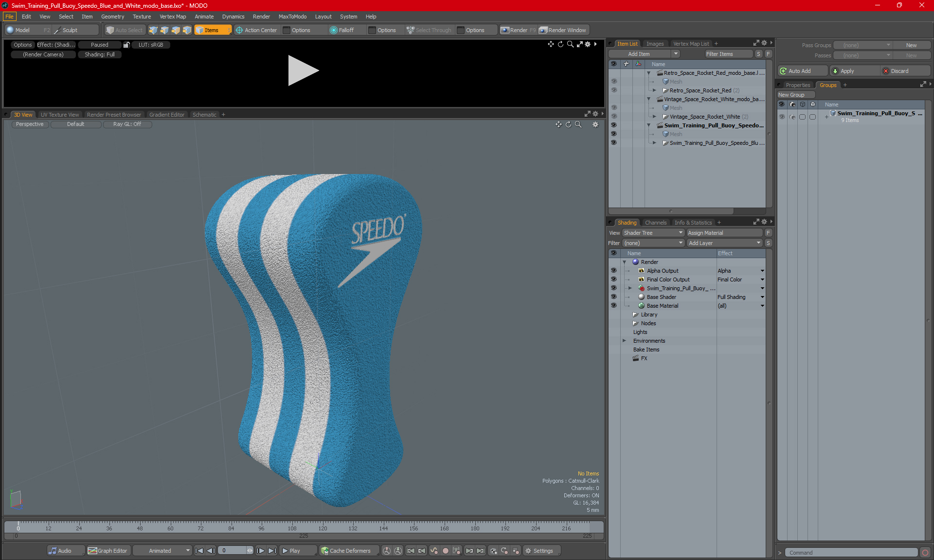Toggle preview lock icon
Image resolution: width=934 pixels, height=560 pixels.
pyautogui.click(x=126, y=45)
